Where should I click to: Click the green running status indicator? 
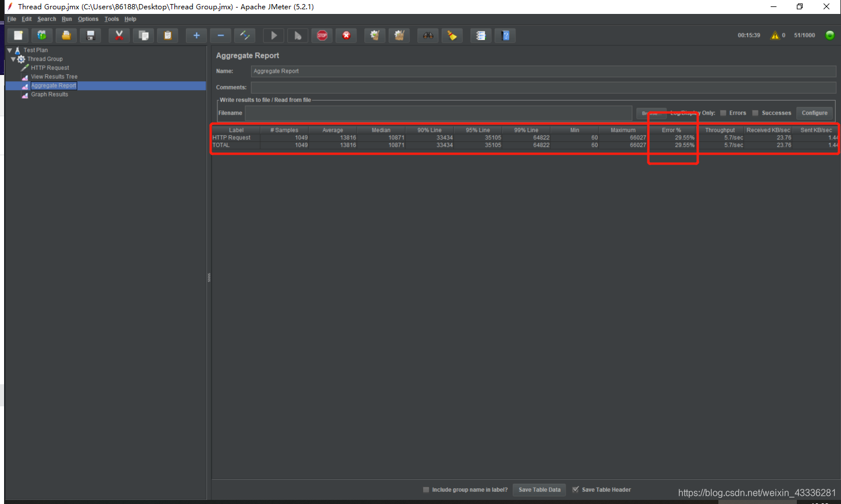click(x=830, y=35)
